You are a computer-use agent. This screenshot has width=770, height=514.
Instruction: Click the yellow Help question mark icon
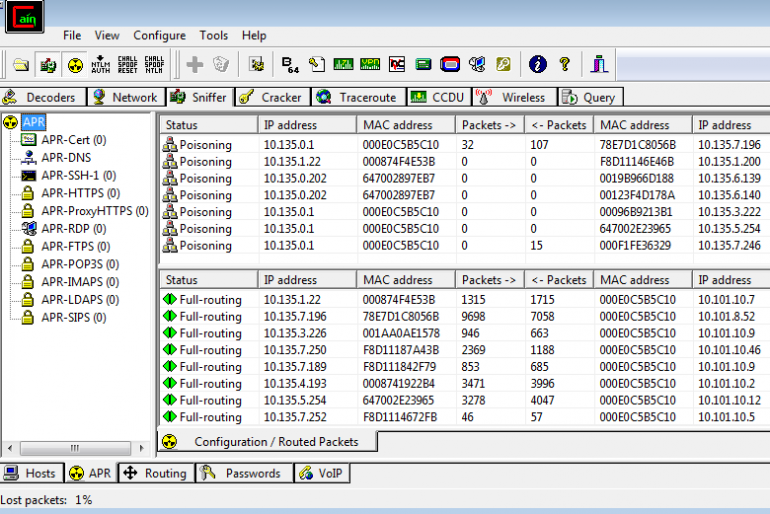[565, 64]
